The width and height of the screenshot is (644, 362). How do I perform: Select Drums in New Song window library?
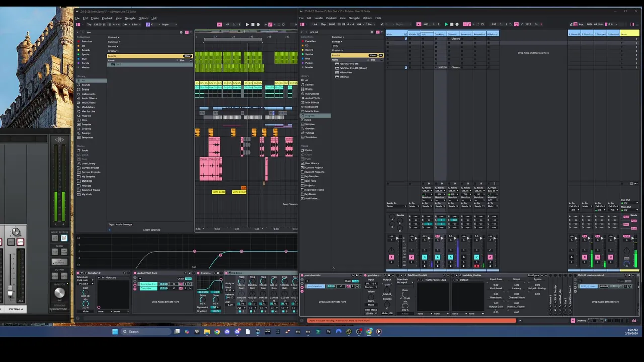click(x=85, y=89)
